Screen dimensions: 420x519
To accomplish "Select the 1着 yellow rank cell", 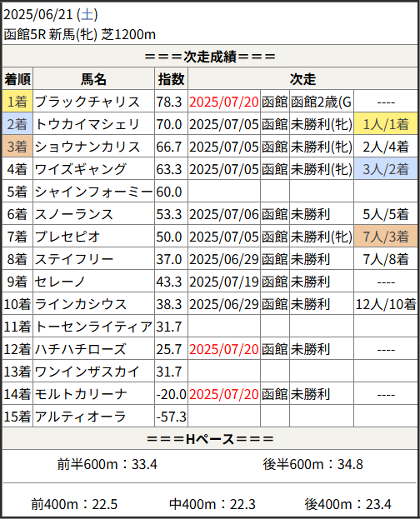I will 17,102.
